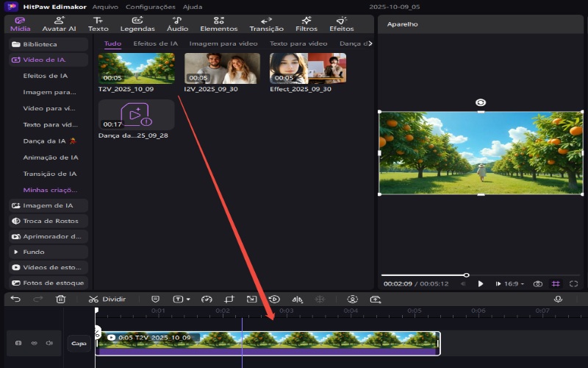Screen dimensions: 588x368
Task: Open the speed gauge tool
Action: (207, 300)
